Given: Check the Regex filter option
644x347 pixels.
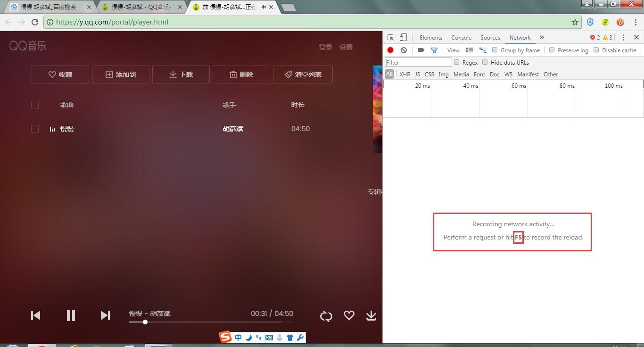Looking at the screenshot, I should 456,62.
